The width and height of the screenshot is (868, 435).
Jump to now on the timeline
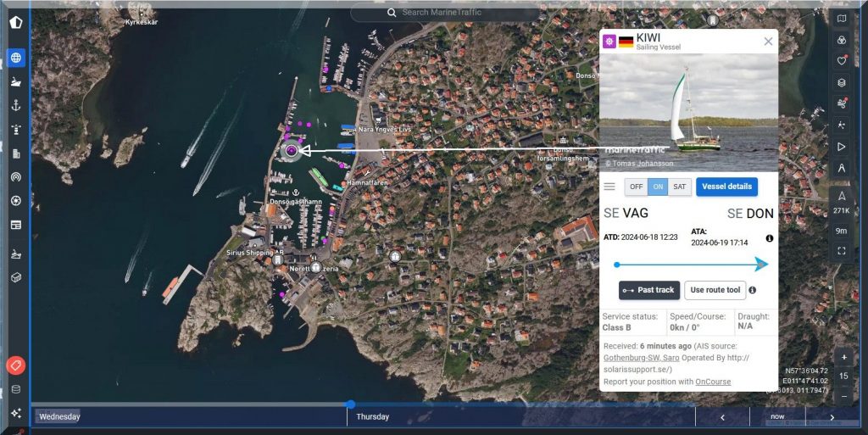pos(777,417)
